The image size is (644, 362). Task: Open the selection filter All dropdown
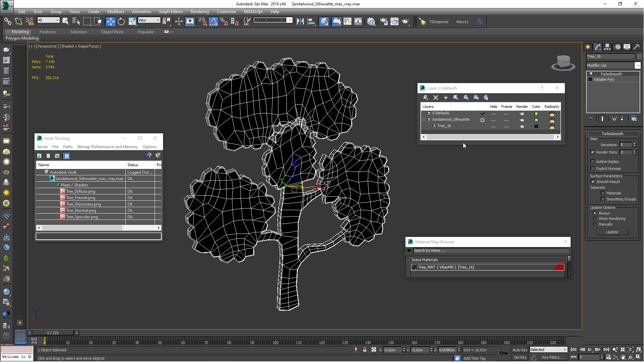click(x=57, y=20)
